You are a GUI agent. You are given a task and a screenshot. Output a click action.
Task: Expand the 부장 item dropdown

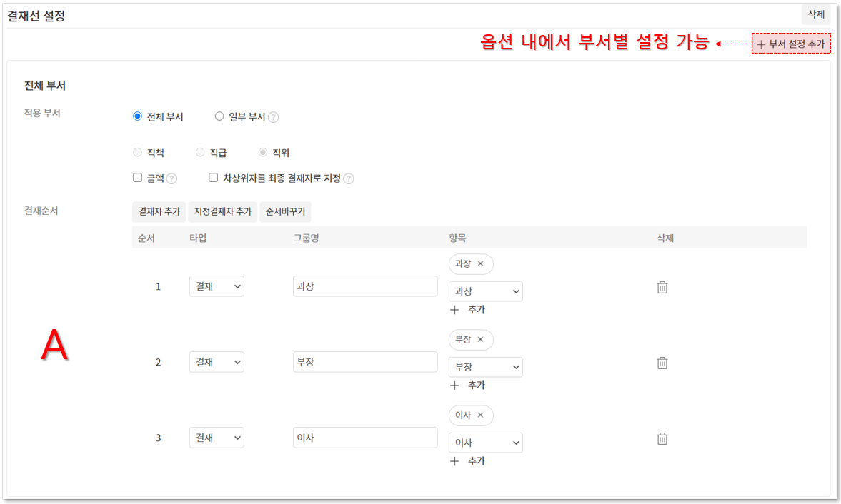click(x=485, y=367)
